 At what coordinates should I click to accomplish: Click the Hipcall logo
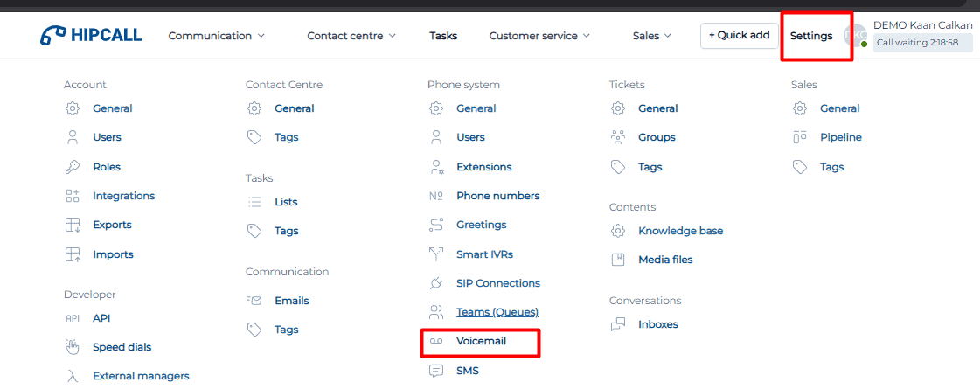[91, 36]
